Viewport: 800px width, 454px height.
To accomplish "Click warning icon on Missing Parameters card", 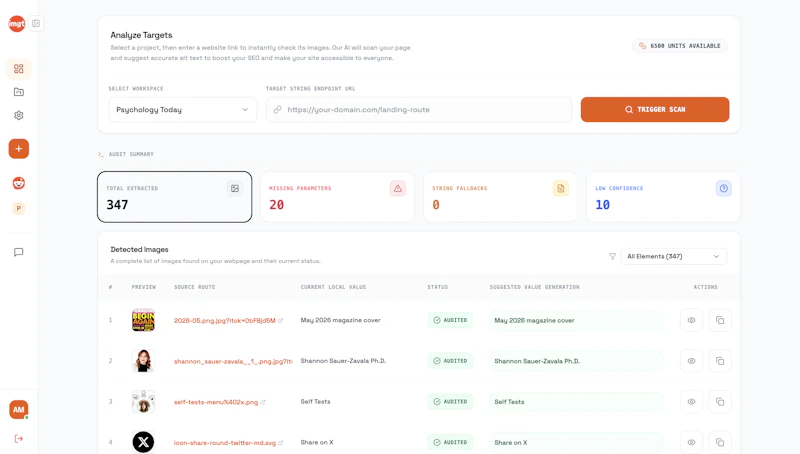I will click(x=398, y=189).
